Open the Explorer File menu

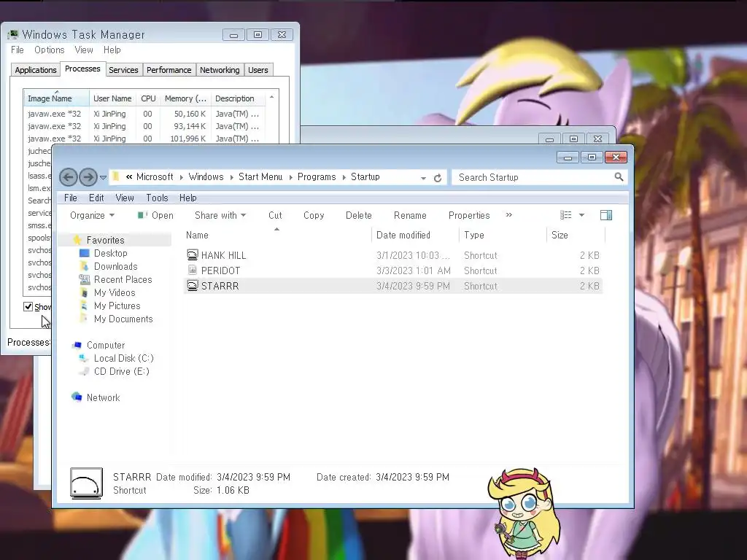(71, 198)
